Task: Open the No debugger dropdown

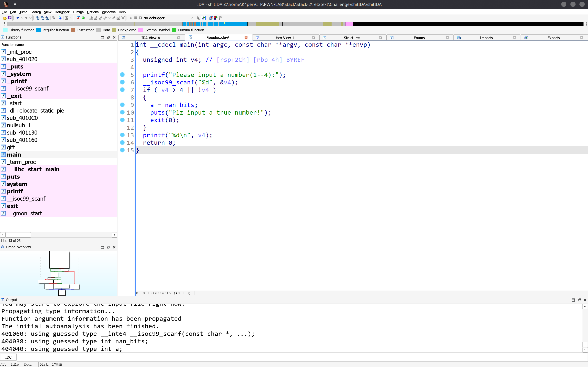Action: point(168,18)
